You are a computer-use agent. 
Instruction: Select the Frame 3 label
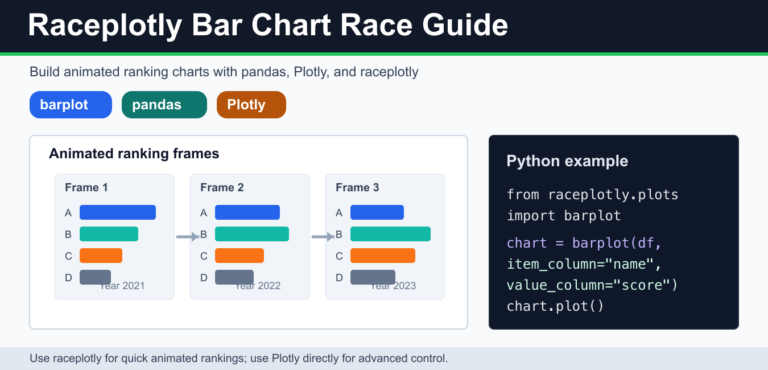[357, 187]
